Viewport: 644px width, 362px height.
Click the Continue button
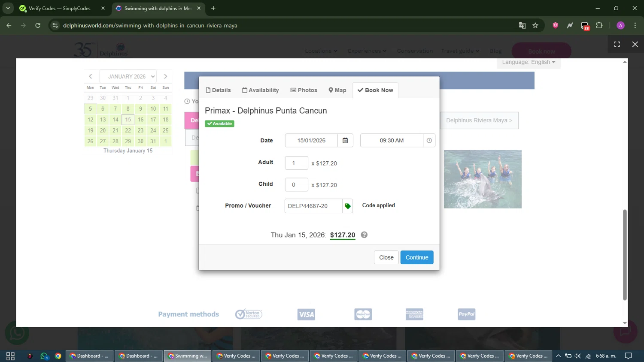click(417, 257)
